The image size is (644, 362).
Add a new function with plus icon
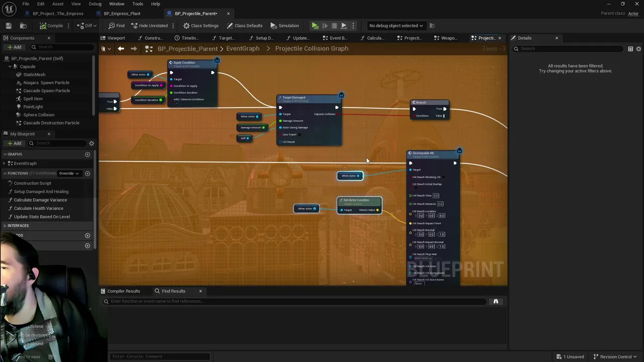[x=88, y=173]
